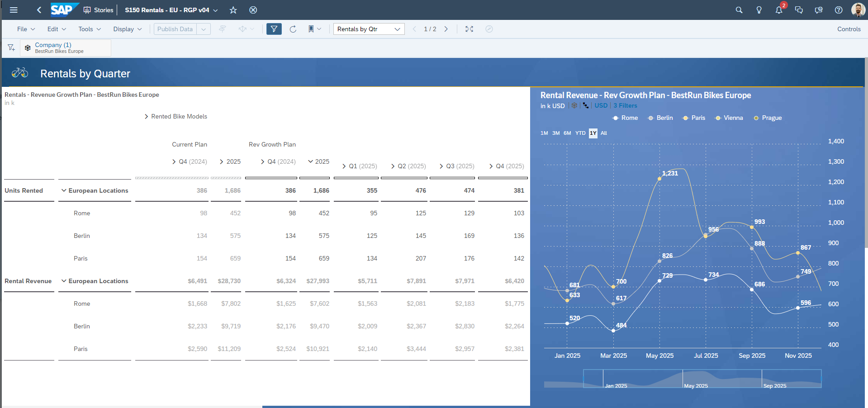Viewport: 868px width, 408px height.
Task: Refresh data with the circular arrow icon
Action: click(293, 29)
